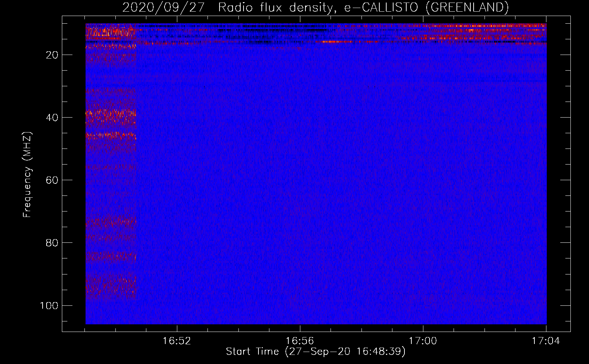Select the 16:52 time tick label

[177, 341]
